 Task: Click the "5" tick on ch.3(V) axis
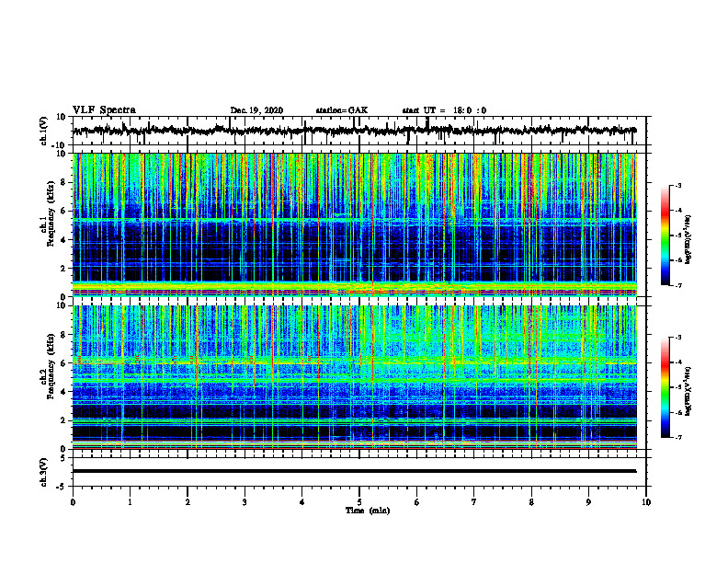pos(64,458)
